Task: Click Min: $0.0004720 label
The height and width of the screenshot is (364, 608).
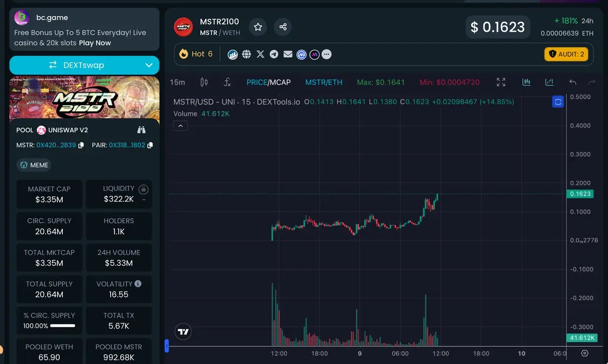Action: [449, 82]
